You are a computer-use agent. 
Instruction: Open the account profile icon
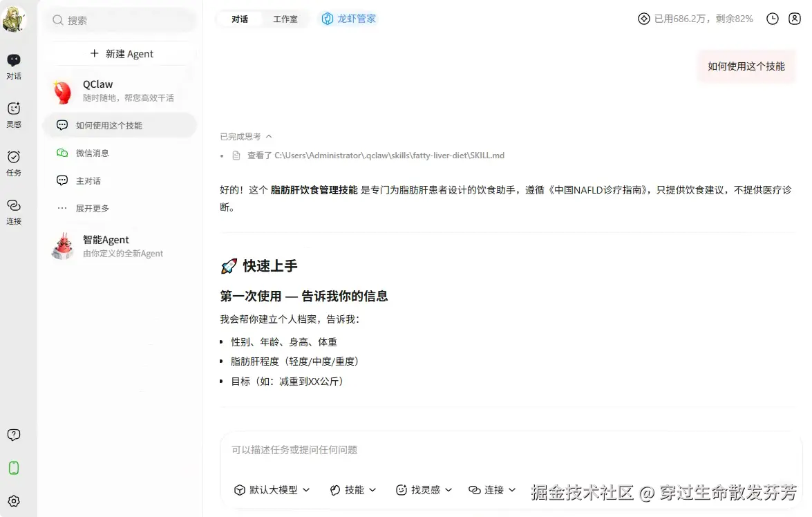coord(795,19)
